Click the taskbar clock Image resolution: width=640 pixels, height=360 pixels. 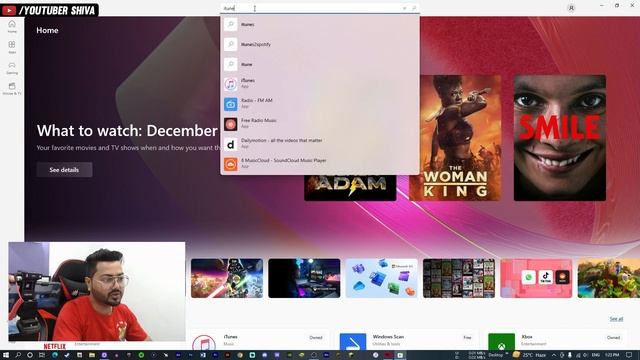(x=612, y=355)
